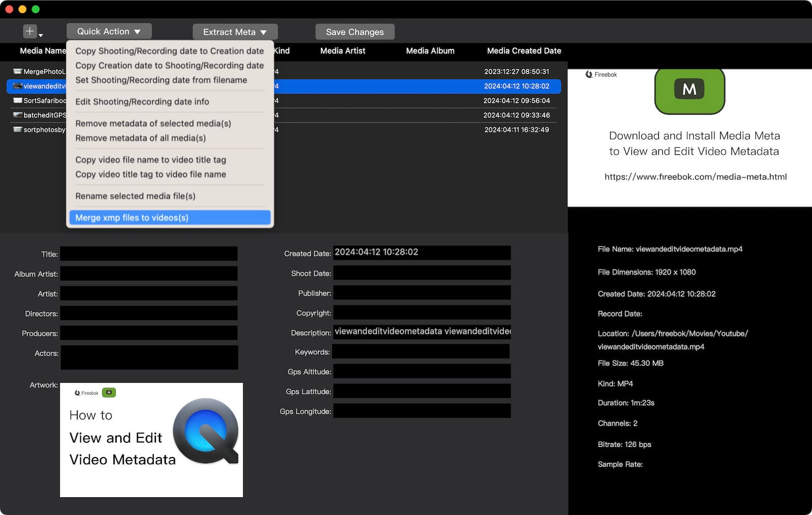Image resolution: width=812 pixels, height=515 pixels.
Task: Click date 2024:04:12 09:33:46
Action: [517, 115]
